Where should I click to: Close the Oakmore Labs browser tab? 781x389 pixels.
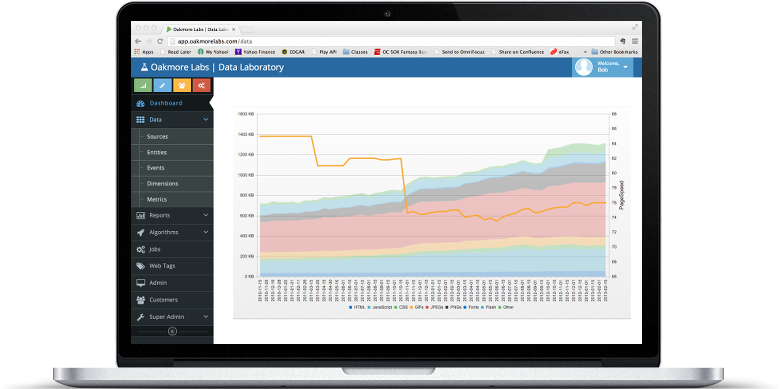pos(234,29)
